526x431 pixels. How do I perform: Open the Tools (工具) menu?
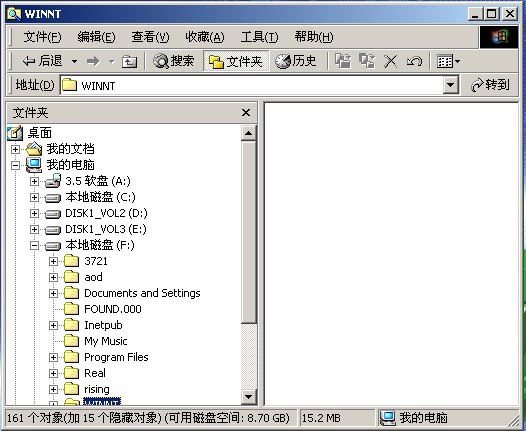pyautogui.click(x=259, y=37)
